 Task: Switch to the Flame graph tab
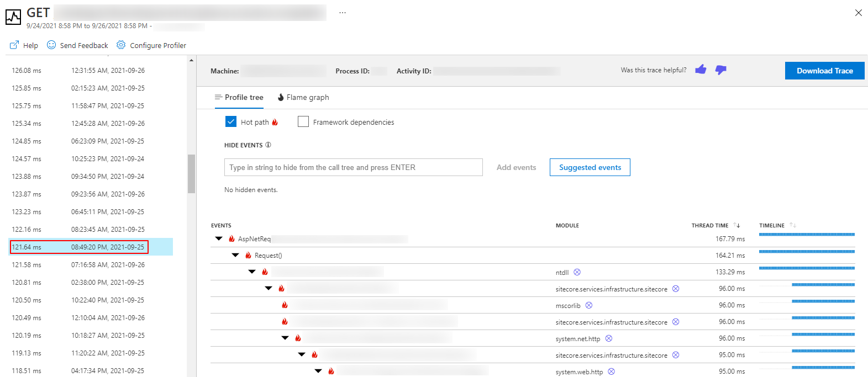303,97
